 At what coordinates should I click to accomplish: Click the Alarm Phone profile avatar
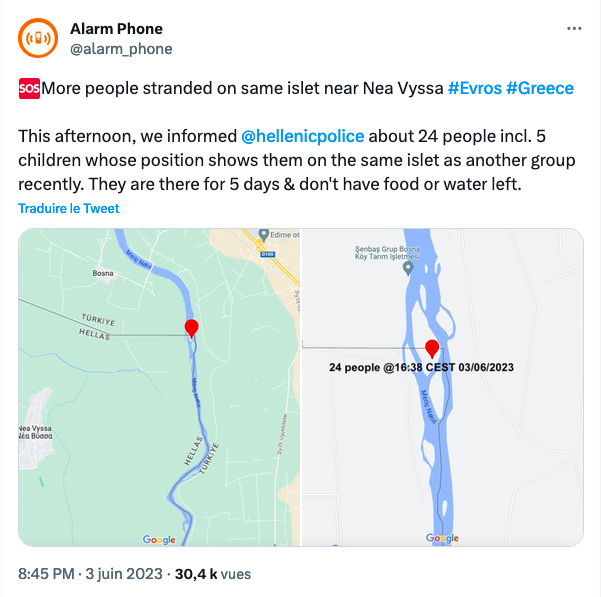click(38, 39)
